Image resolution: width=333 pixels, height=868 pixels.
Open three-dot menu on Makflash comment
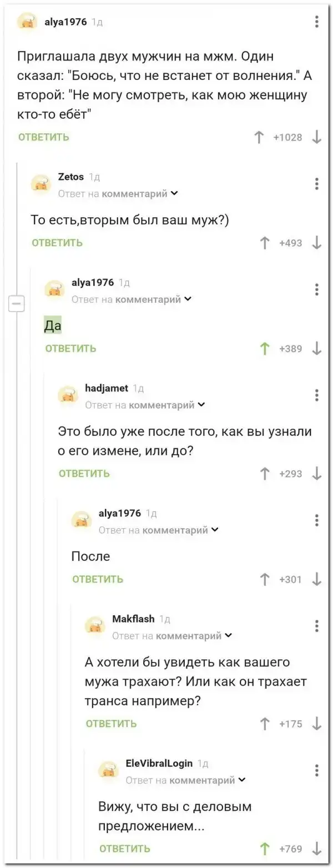tap(316, 625)
